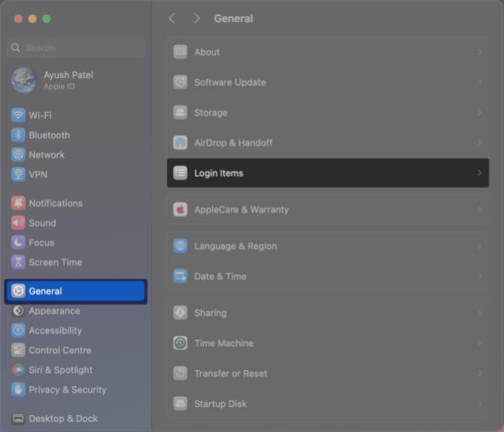The image size is (504, 432).
Task: Click the Notifications bell icon
Action: point(18,203)
